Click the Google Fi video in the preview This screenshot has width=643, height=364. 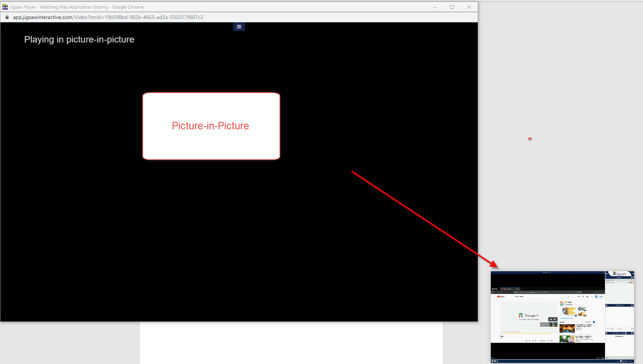pyautogui.click(x=528, y=316)
